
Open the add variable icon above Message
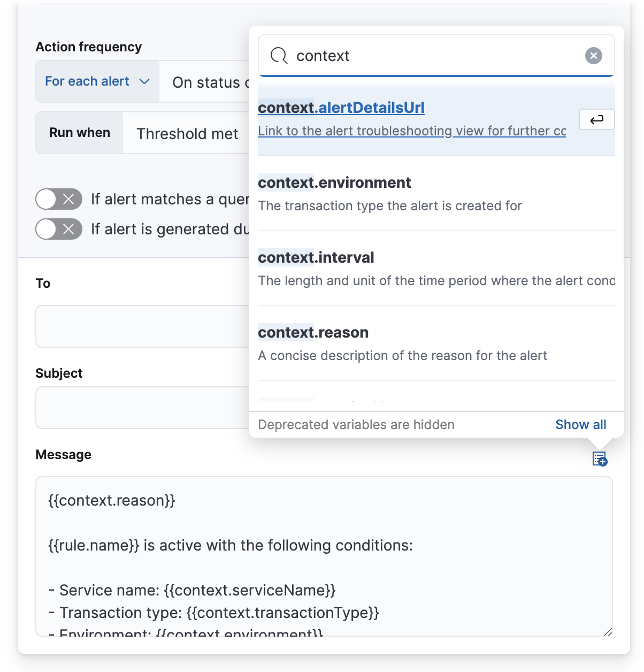(x=599, y=459)
